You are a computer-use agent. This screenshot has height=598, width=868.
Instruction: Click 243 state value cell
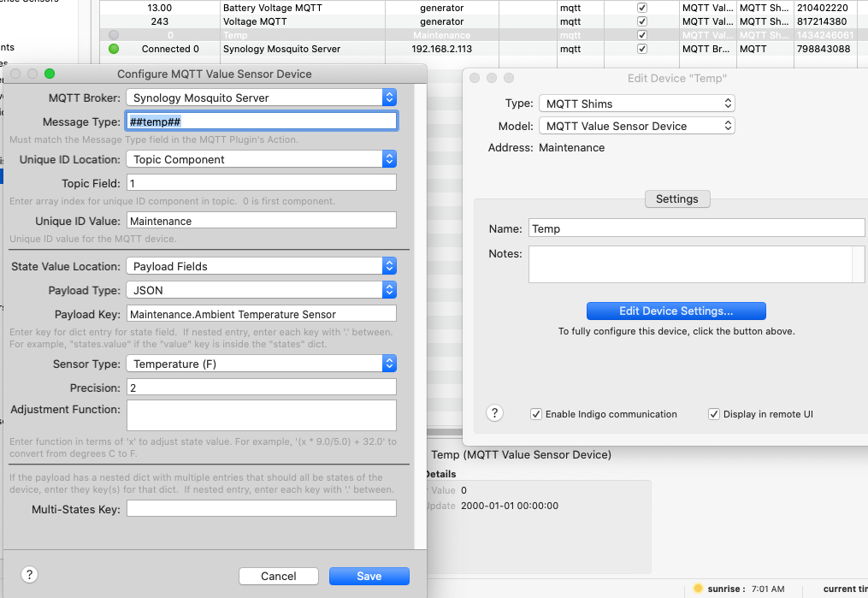coord(159,21)
